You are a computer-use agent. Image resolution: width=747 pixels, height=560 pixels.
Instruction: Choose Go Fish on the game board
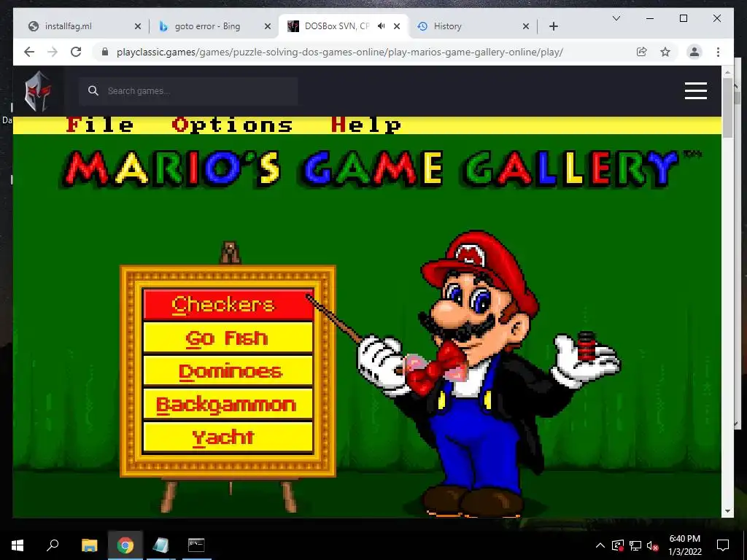228,337
